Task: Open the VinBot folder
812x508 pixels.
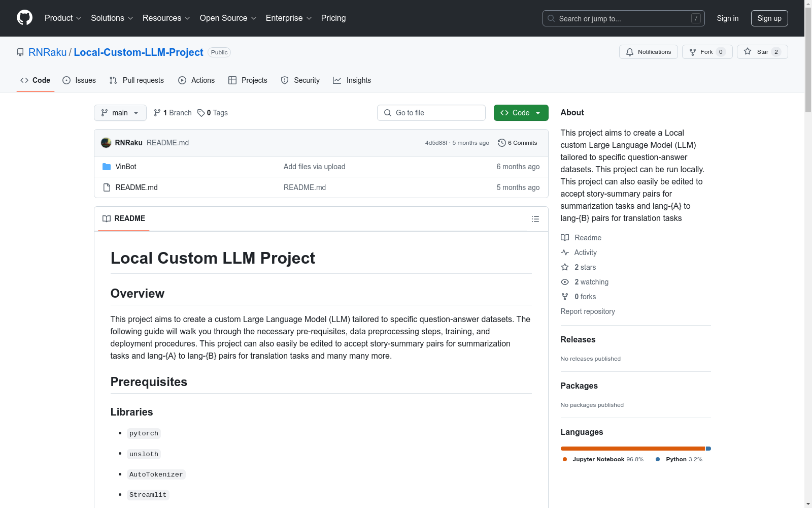Action: (x=126, y=167)
